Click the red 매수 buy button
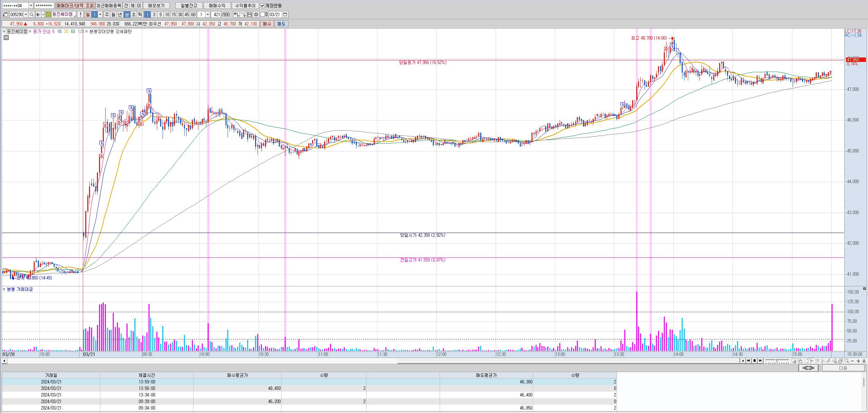 [267, 24]
